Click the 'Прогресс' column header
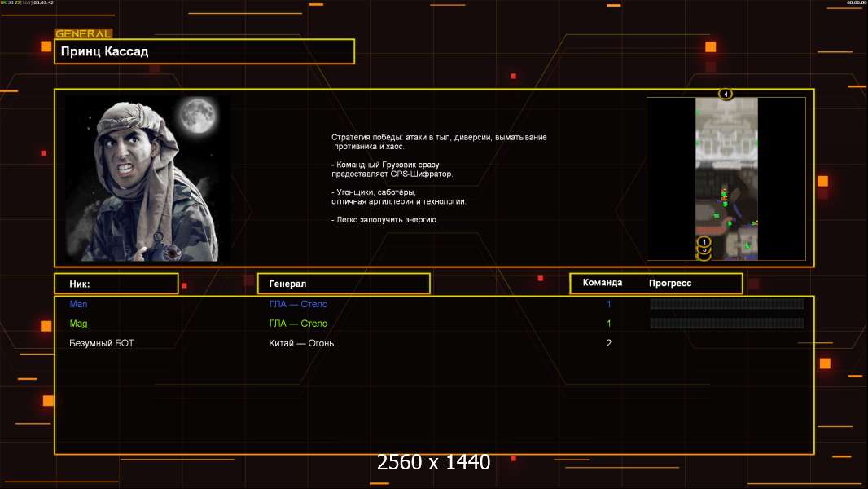 tap(670, 283)
